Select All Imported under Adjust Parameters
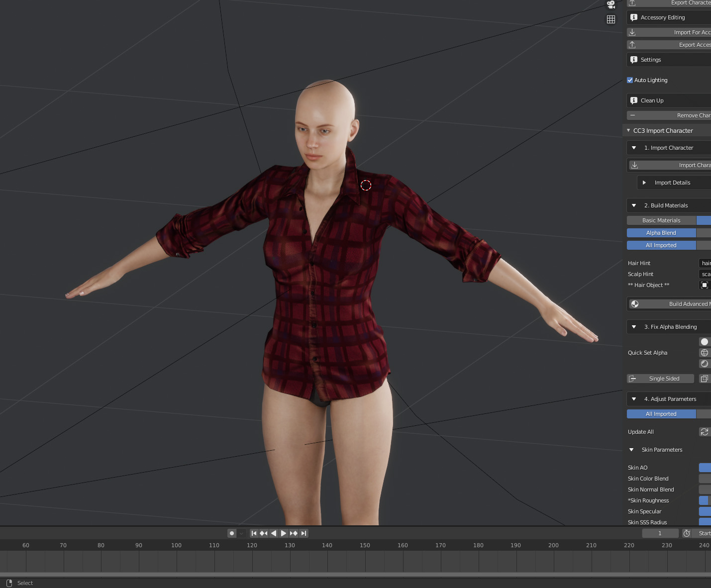The width and height of the screenshot is (711, 588). click(661, 414)
